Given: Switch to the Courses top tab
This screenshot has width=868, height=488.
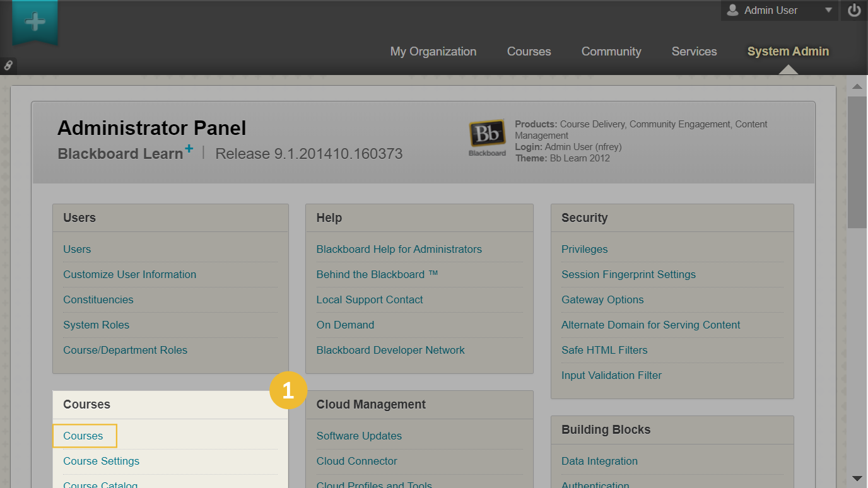Looking at the screenshot, I should point(529,52).
